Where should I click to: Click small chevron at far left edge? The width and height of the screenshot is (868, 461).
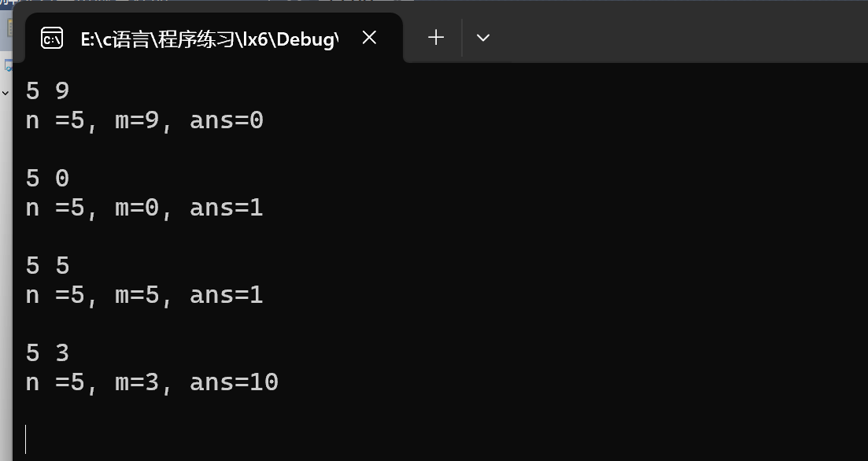click(x=5, y=93)
